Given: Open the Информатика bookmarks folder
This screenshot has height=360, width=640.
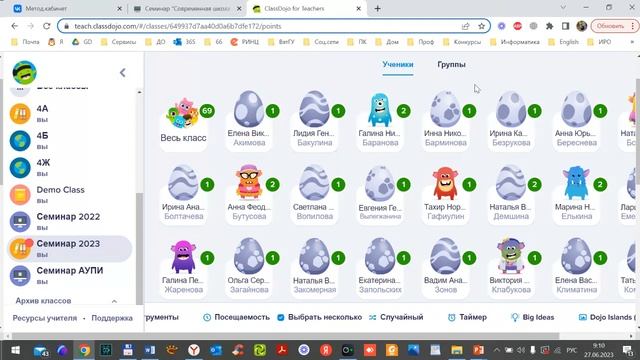Looking at the screenshot, I should (515, 42).
